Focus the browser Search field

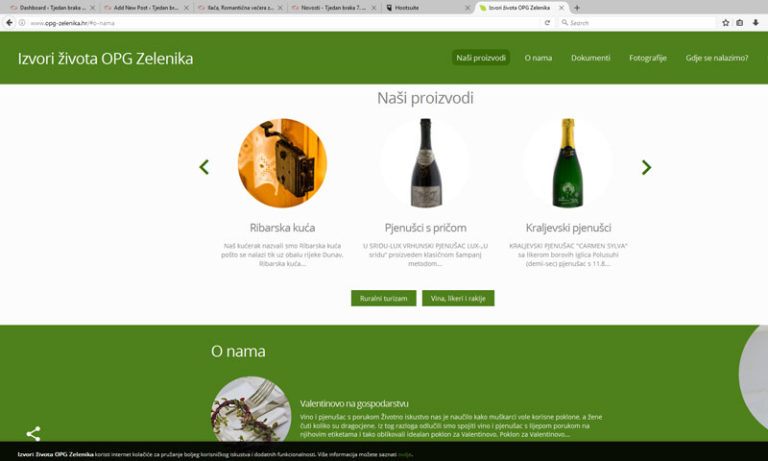click(637, 23)
